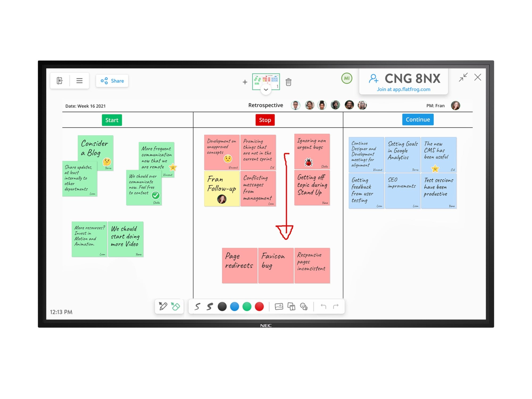
Task: Select the black color swatch
Action: point(233,307)
